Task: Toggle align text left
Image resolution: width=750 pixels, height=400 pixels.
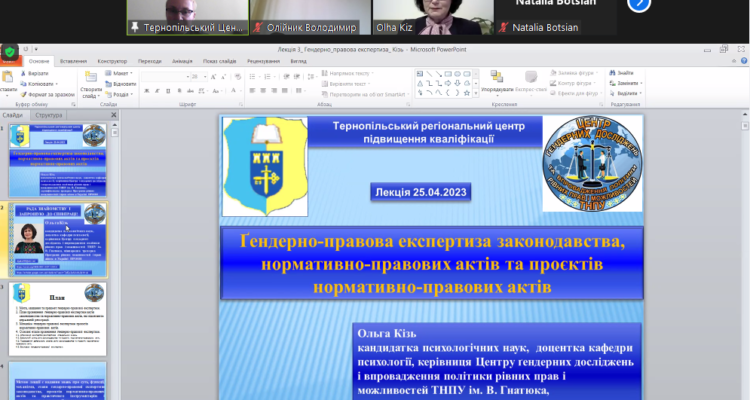Action: (x=252, y=90)
